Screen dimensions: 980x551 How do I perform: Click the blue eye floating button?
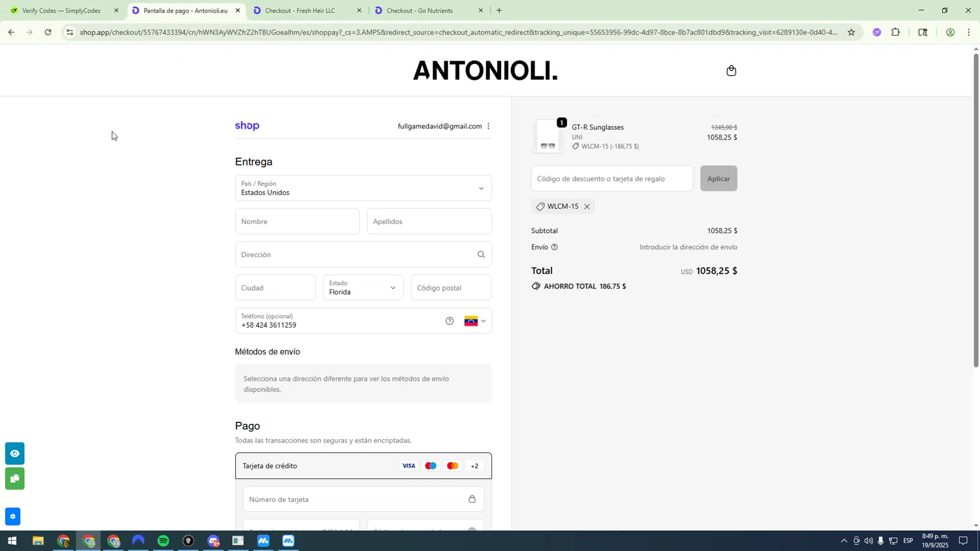tap(14, 454)
